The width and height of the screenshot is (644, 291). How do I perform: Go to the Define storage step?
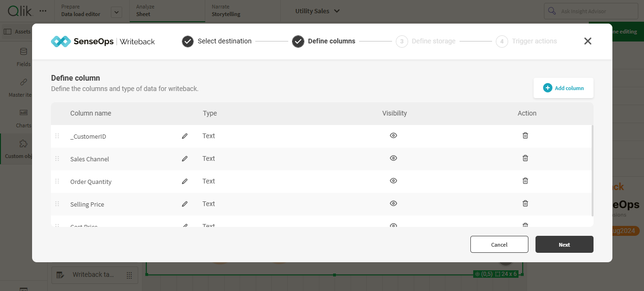426,42
